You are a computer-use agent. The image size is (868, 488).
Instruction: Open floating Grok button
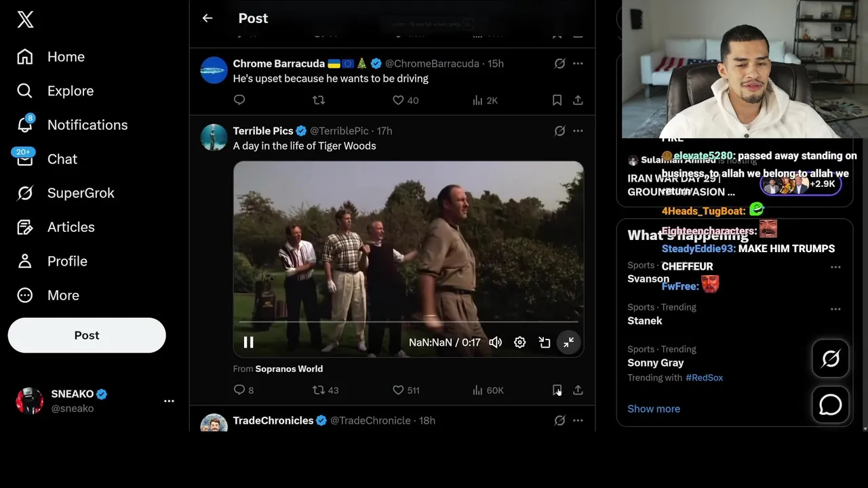831,359
